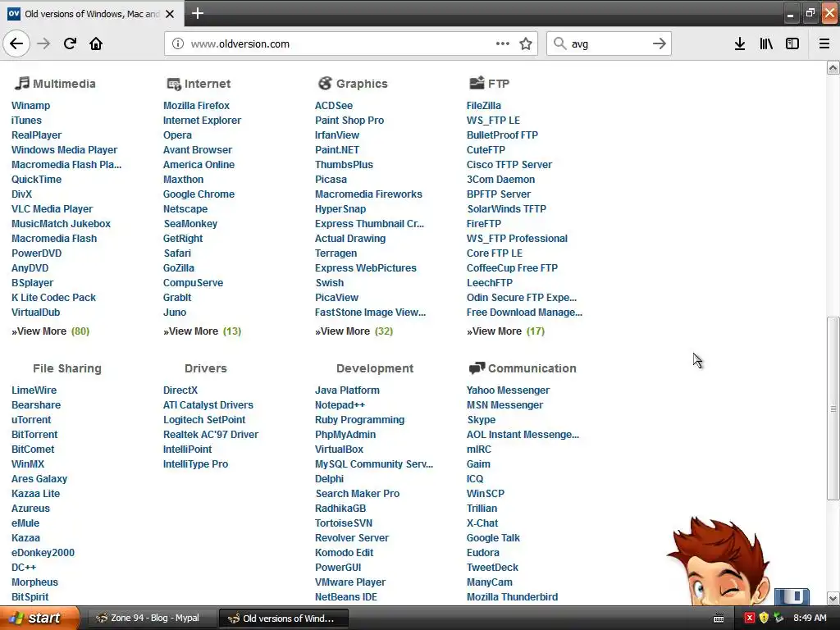
Task: View more FTP programs (17)
Action: pos(505,331)
